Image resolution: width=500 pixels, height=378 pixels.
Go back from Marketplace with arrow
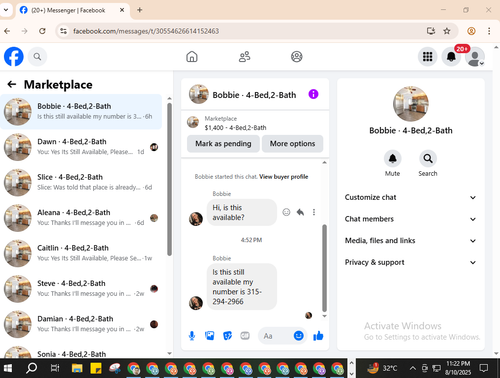pyautogui.click(x=12, y=84)
